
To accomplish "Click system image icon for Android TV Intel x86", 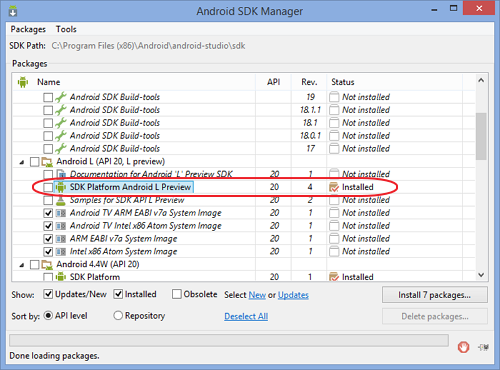I will click(61, 226).
